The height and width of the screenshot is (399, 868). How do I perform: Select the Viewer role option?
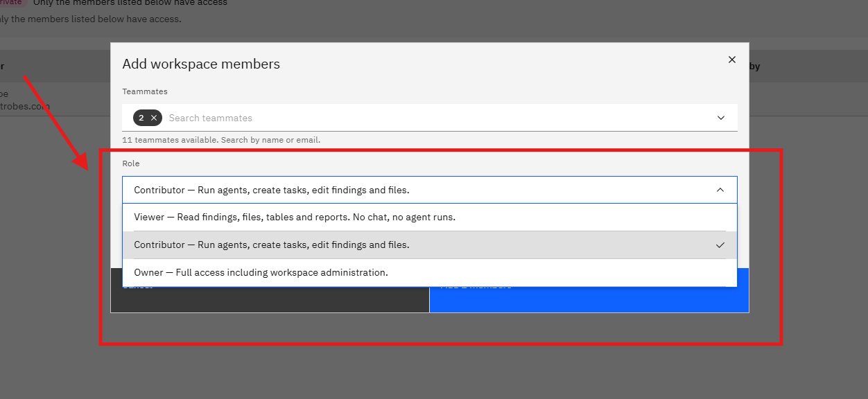point(430,217)
